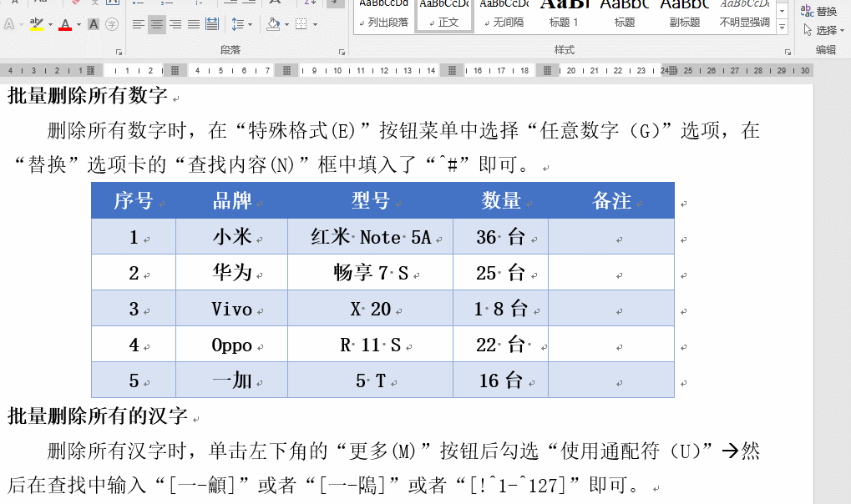Screen dimensions: 851x504
Task: Click cell 16 台
Action: tap(501, 381)
